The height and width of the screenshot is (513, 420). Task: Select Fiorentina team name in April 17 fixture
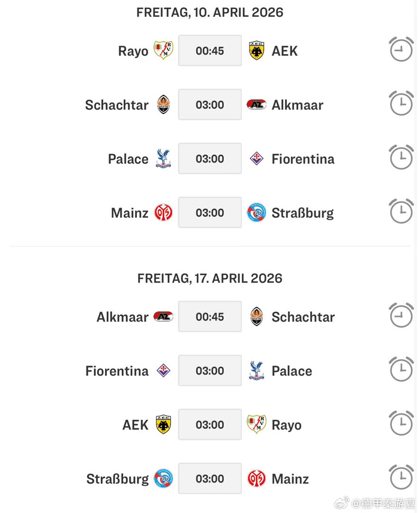pyautogui.click(x=117, y=371)
